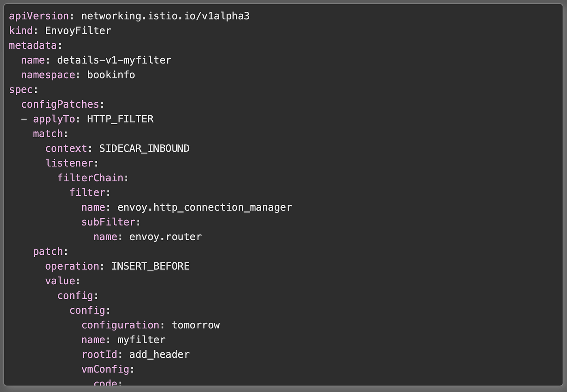Image resolution: width=567 pixels, height=392 pixels.
Task: Click the SIDECAR_INBOUND context value
Action: (144, 149)
